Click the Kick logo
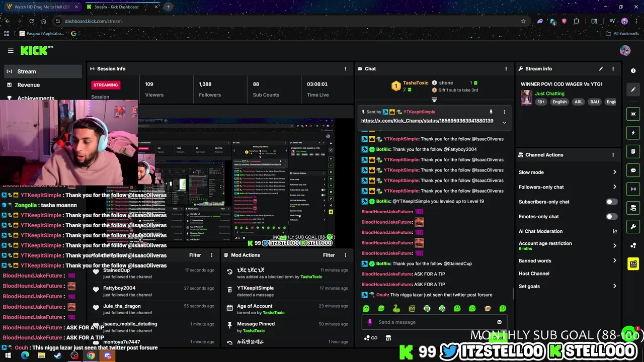 coord(36,50)
